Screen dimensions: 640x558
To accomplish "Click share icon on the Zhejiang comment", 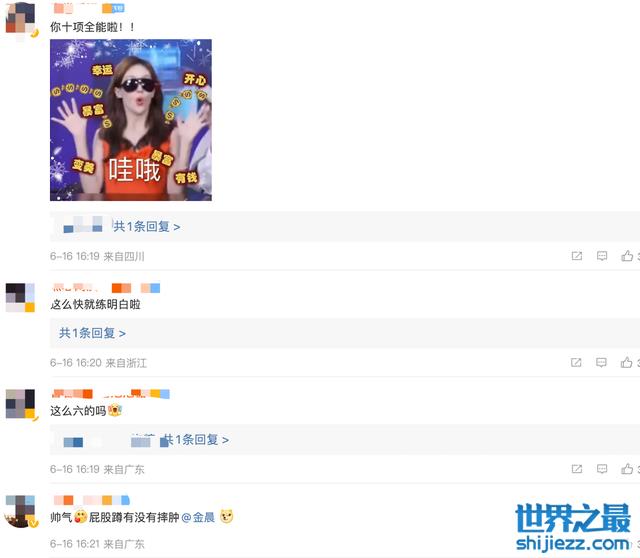I will (576, 362).
